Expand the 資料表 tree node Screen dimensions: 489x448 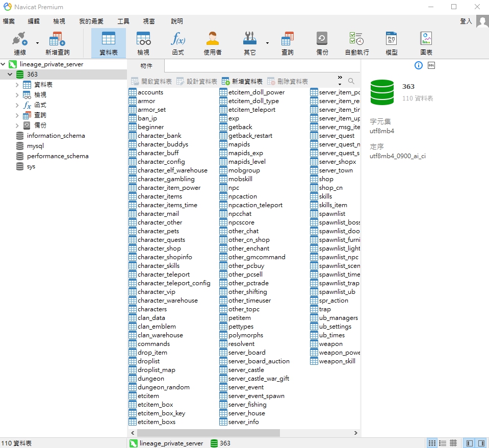click(x=17, y=85)
